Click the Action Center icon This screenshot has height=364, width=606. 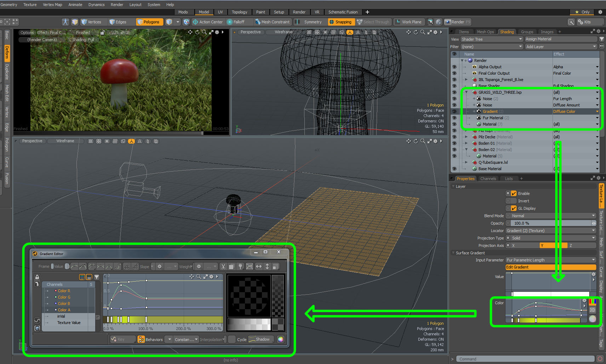coord(195,22)
